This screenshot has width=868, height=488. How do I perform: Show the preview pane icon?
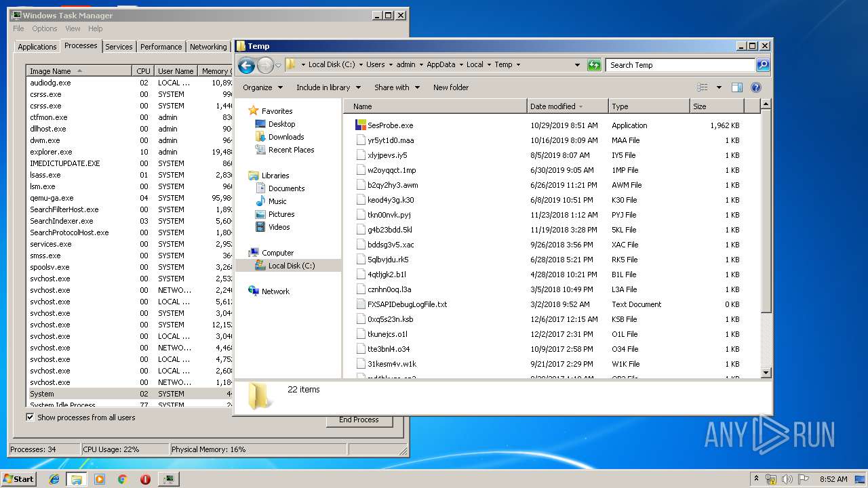[x=737, y=87]
